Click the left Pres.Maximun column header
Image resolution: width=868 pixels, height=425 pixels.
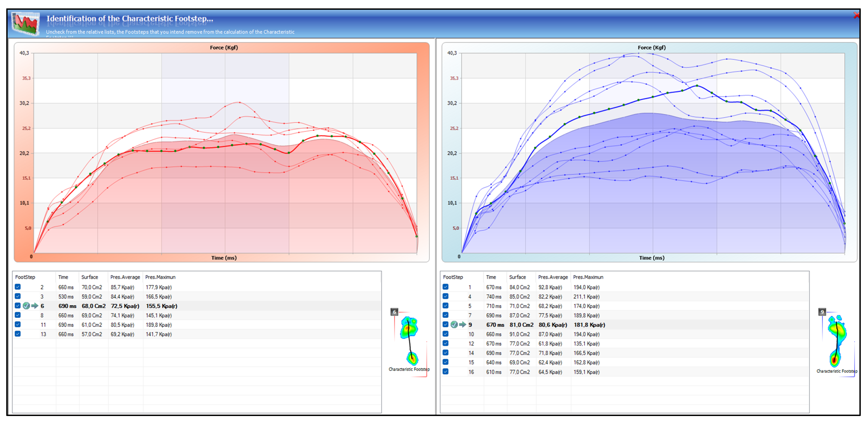[160, 277]
